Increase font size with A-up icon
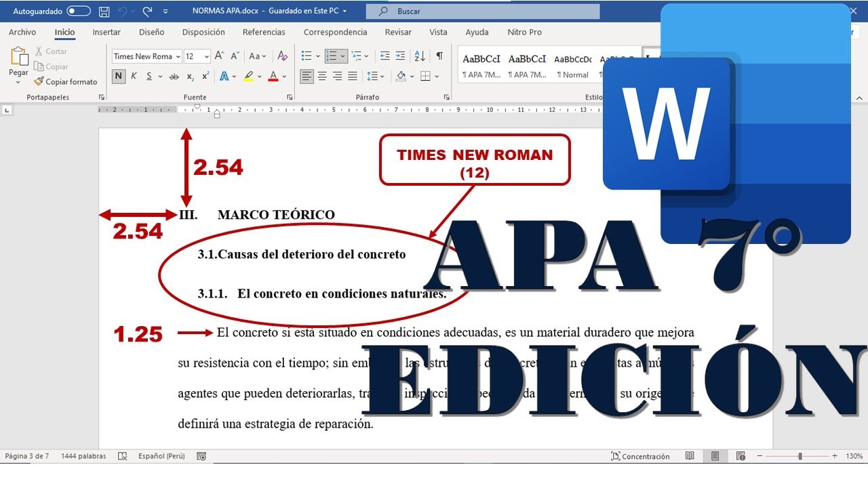This screenshot has height=488, width=868. tap(220, 56)
